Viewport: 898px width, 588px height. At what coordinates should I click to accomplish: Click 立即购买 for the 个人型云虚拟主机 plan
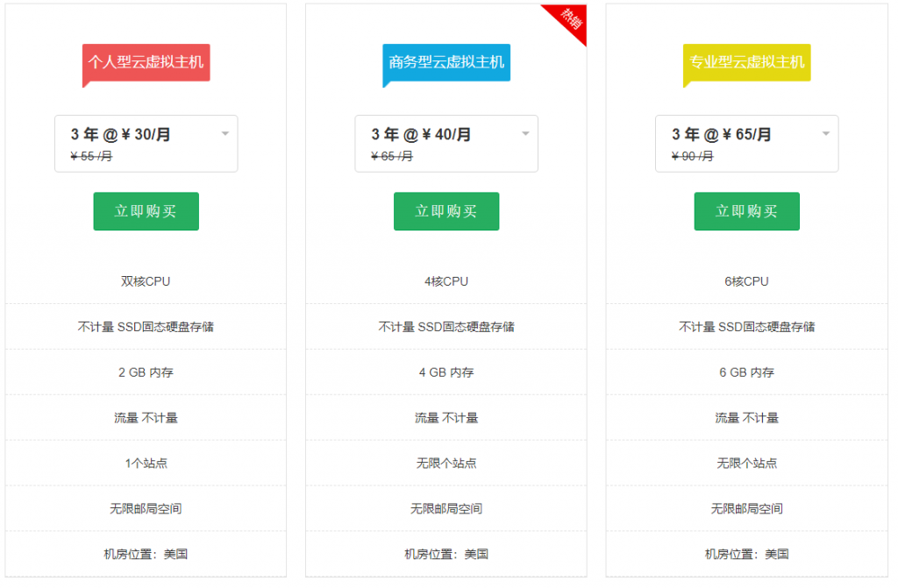click(x=146, y=211)
